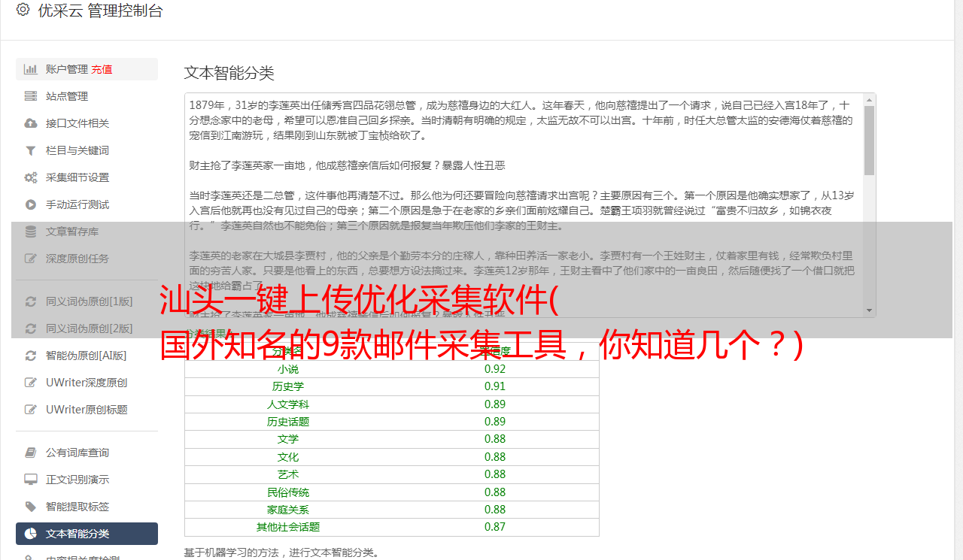Click the bar chart icon for 账户管理
Viewport: 963px width, 560px height.
click(31, 69)
